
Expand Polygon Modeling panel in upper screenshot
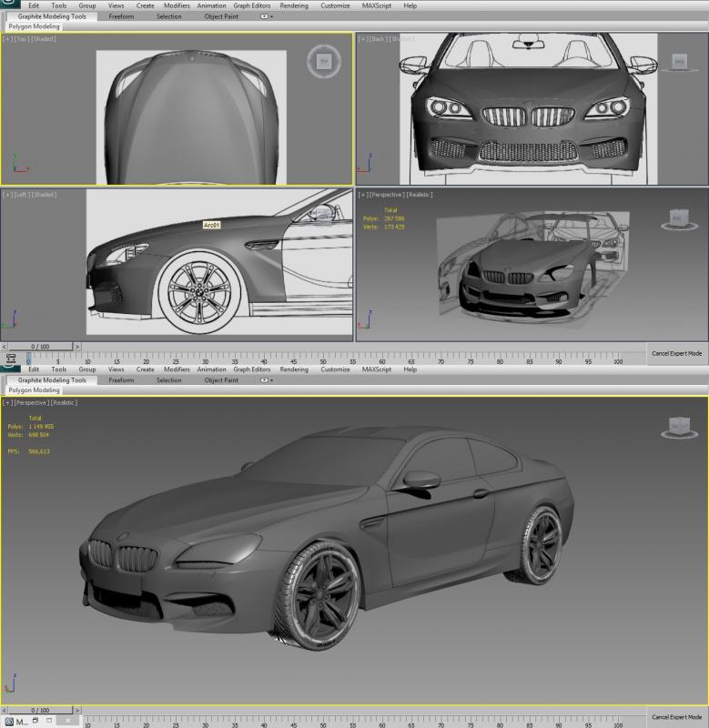pos(34,26)
